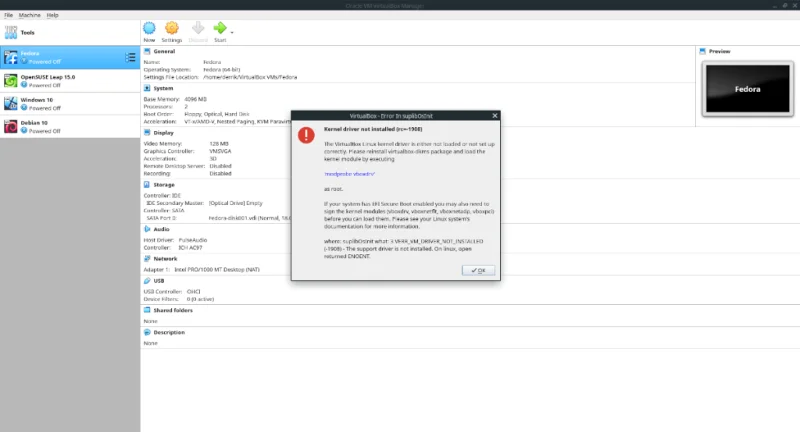Click the Audio section icon

coord(147,229)
